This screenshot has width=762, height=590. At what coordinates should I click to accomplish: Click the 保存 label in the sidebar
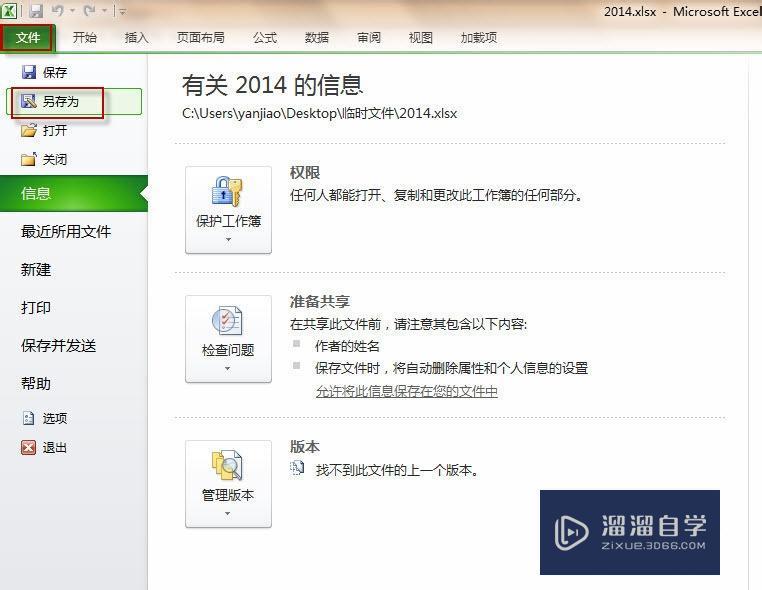[55, 72]
